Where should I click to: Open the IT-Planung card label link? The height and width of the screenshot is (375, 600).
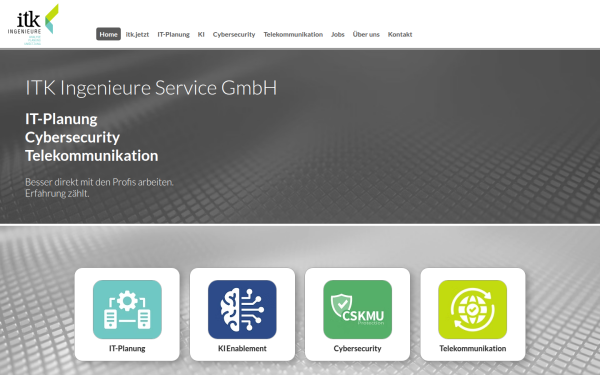(x=127, y=348)
